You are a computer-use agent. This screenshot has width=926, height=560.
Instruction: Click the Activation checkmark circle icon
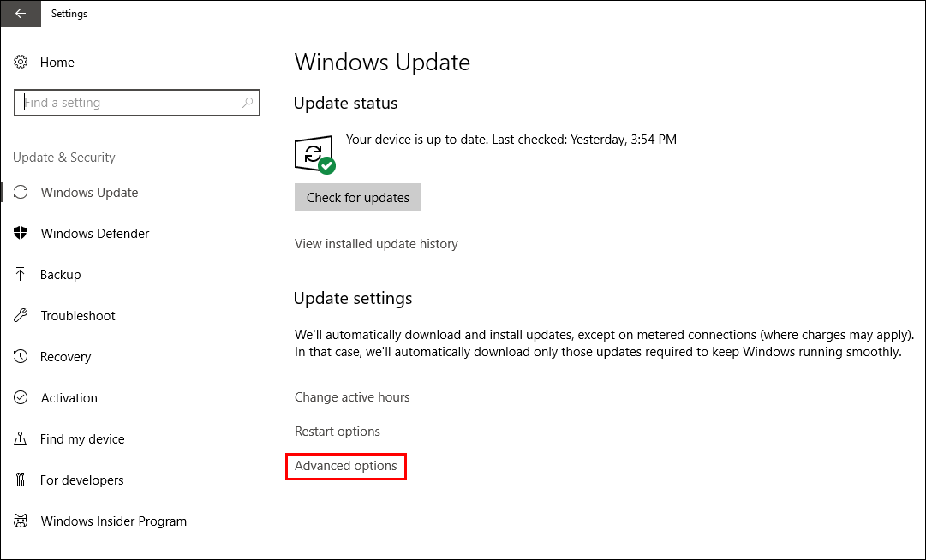(21, 397)
